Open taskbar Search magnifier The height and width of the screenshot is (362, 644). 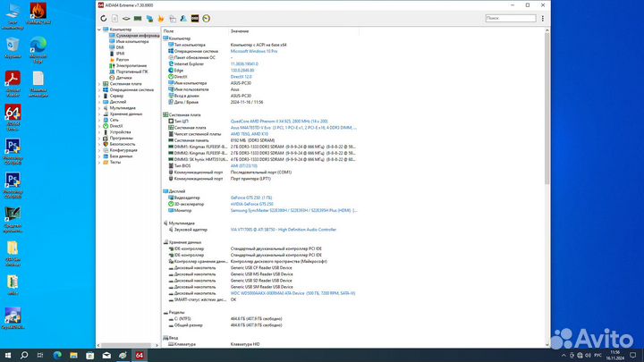tap(24, 355)
